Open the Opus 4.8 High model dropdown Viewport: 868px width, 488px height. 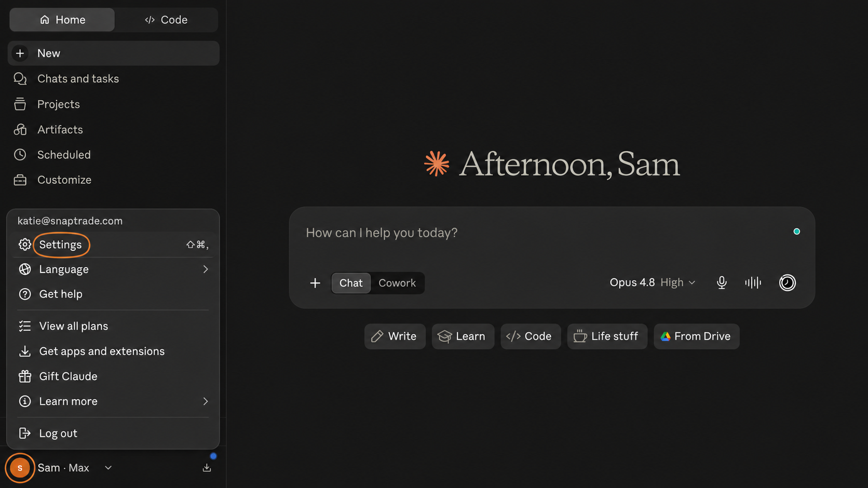[653, 282]
